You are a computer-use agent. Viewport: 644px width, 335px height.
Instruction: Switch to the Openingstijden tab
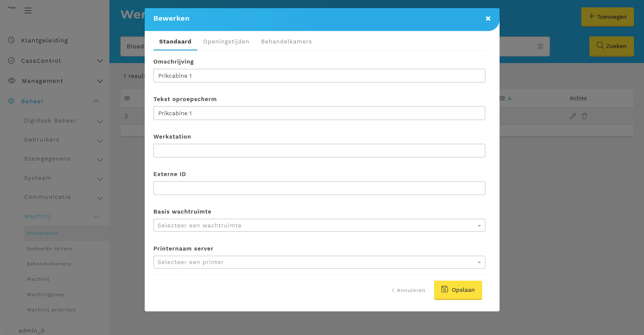226,42
